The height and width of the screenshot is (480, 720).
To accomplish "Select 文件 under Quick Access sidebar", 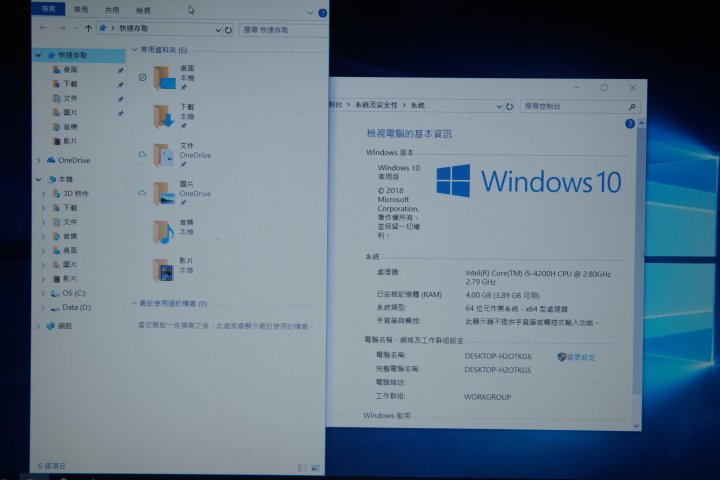I will click(70, 98).
